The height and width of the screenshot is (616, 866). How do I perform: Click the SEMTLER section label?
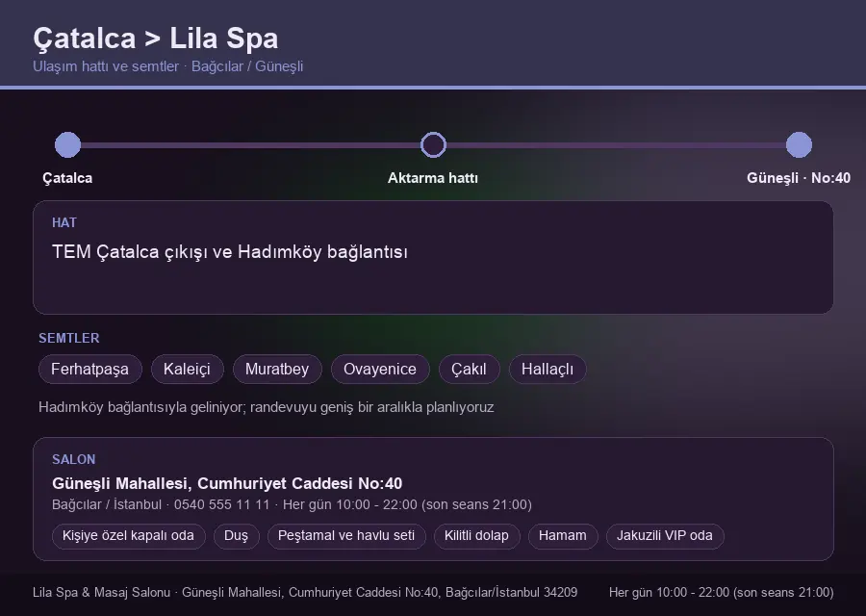[69, 338]
